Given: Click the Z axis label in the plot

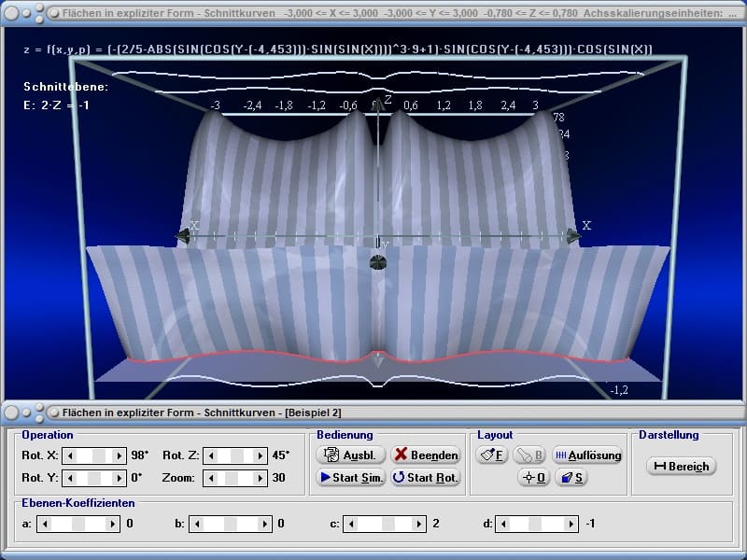Looking at the screenshot, I should click(x=388, y=99).
